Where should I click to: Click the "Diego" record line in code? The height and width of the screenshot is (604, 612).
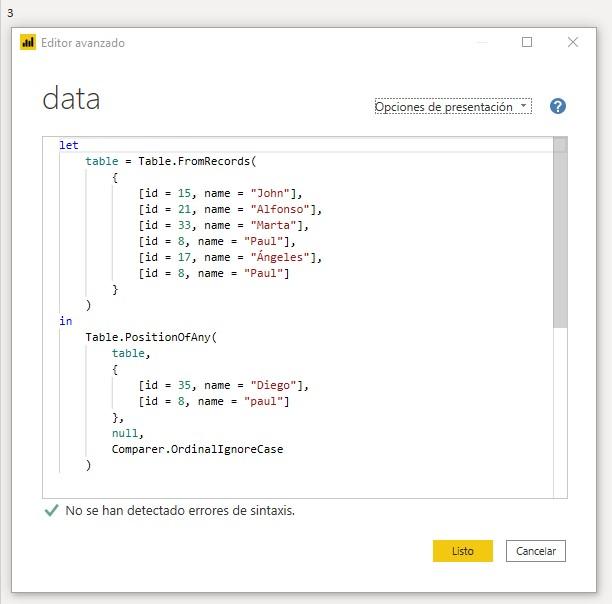coord(224,385)
